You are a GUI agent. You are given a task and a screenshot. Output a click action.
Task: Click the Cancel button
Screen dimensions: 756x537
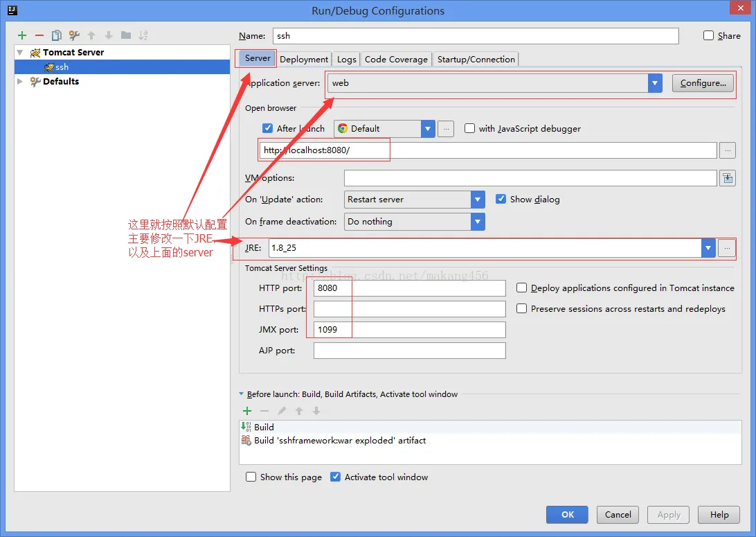(x=618, y=514)
